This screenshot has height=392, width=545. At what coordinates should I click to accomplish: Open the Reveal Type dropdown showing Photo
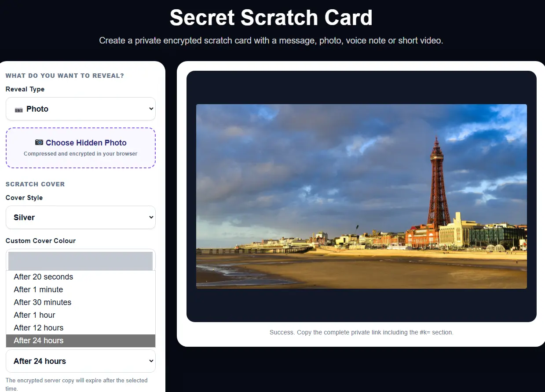(x=80, y=109)
